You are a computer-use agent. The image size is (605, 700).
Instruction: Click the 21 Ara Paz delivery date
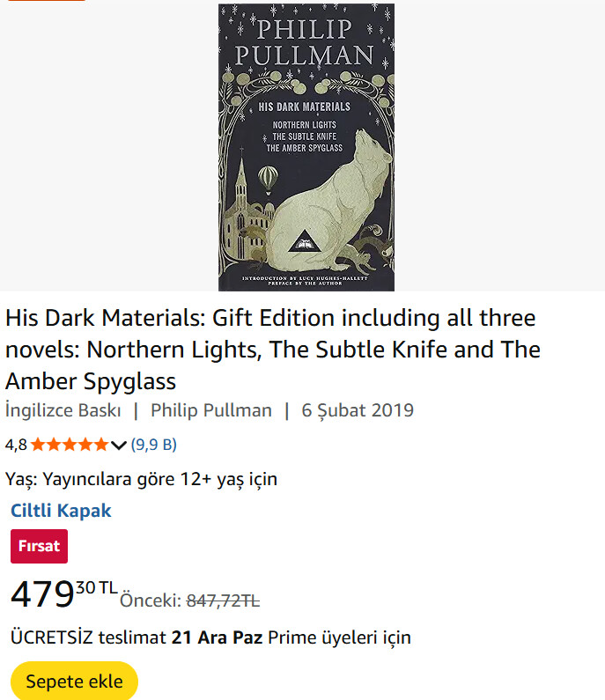[x=217, y=637]
